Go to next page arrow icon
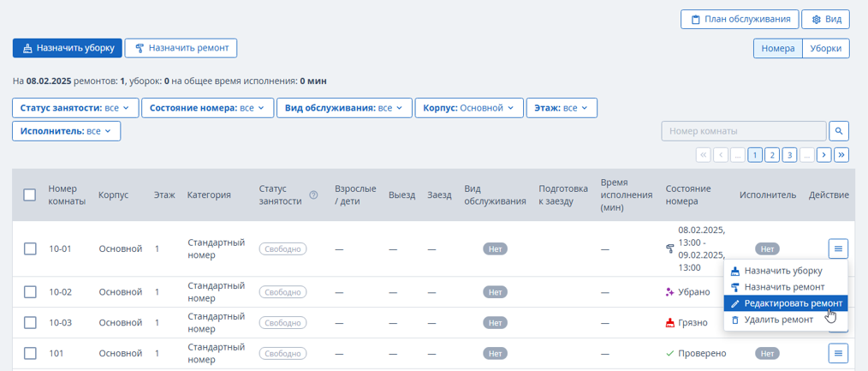This screenshot has width=868, height=371. point(824,155)
